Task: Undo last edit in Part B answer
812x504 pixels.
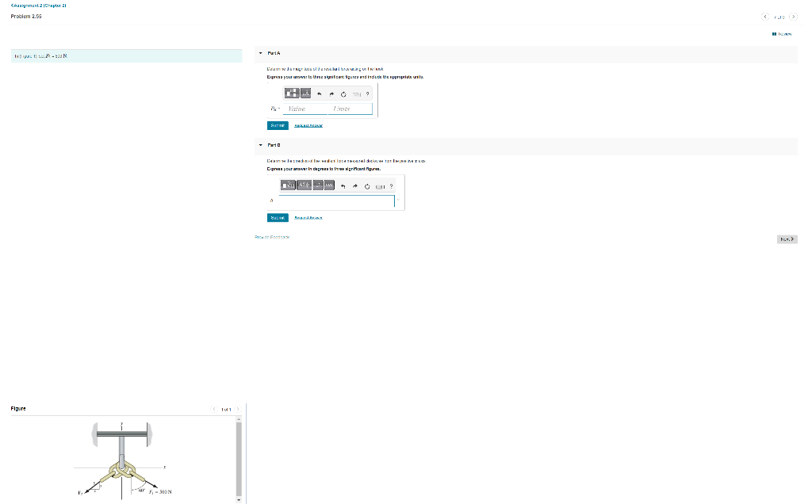Action: coord(343,186)
